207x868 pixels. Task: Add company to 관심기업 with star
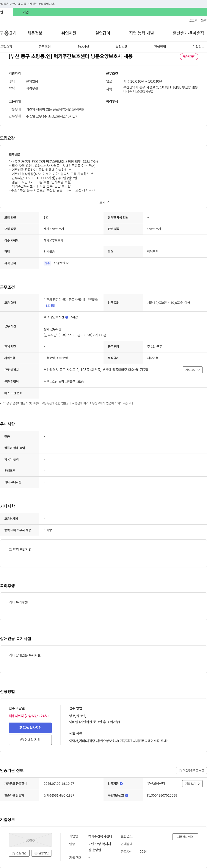coord(19,853)
